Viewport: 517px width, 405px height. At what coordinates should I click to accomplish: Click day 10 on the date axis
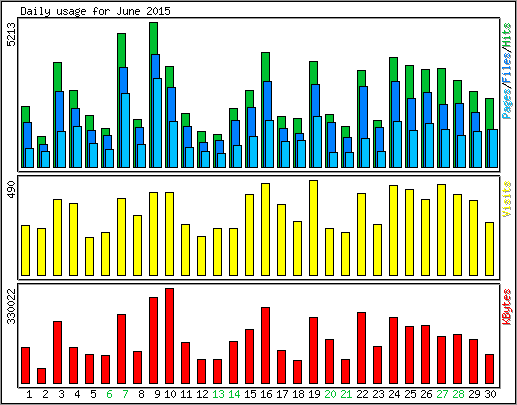[x=170, y=394]
